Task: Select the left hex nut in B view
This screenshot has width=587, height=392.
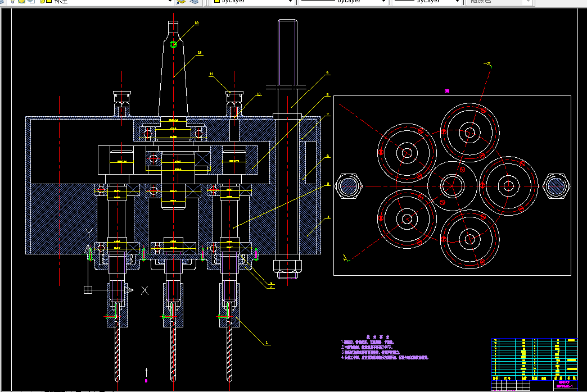Action: pyautogui.click(x=349, y=186)
